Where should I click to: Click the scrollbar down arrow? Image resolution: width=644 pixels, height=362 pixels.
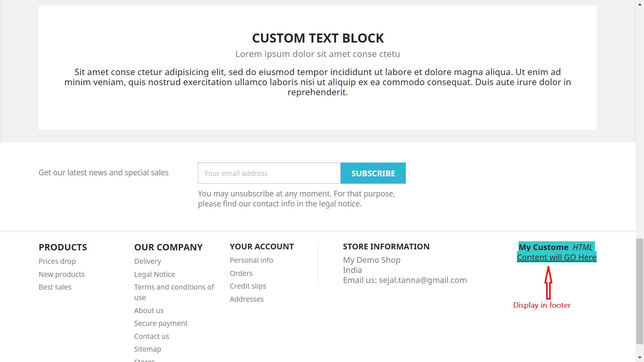[640, 358]
